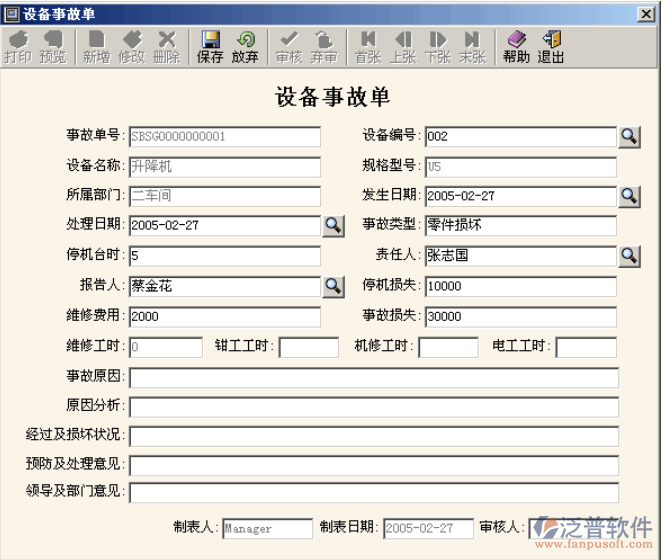663x560 pixels.
Task: Close the 设备事故单 window
Action: (x=648, y=14)
